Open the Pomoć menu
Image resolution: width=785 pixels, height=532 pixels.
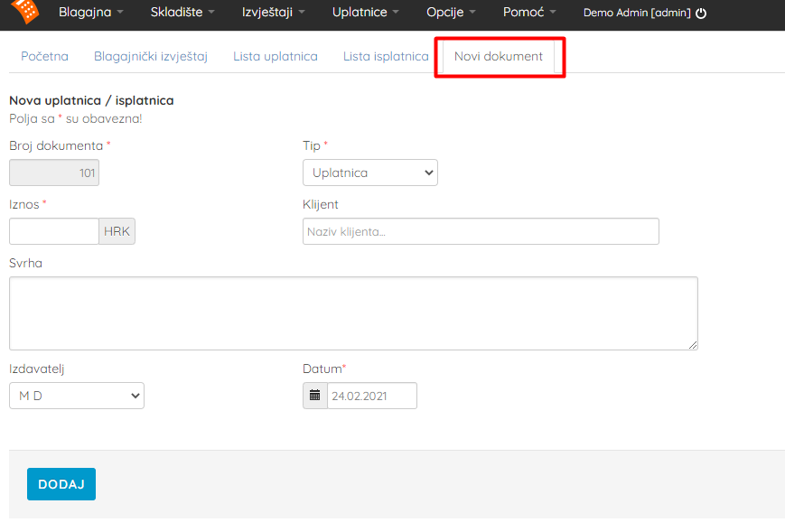click(529, 12)
